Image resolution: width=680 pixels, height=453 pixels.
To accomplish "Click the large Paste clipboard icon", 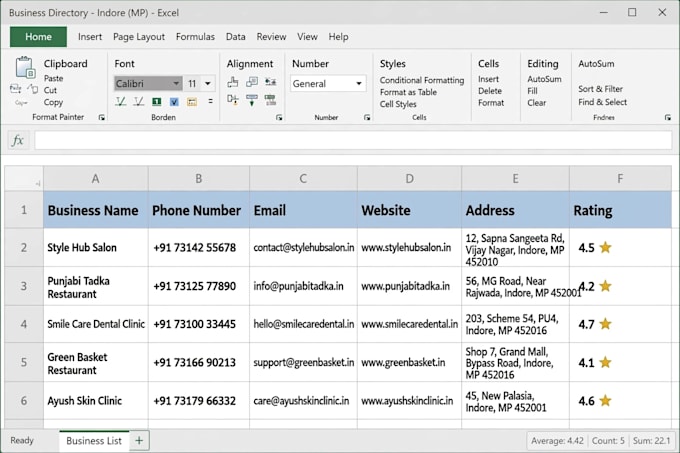I will click(x=25, y=68).
